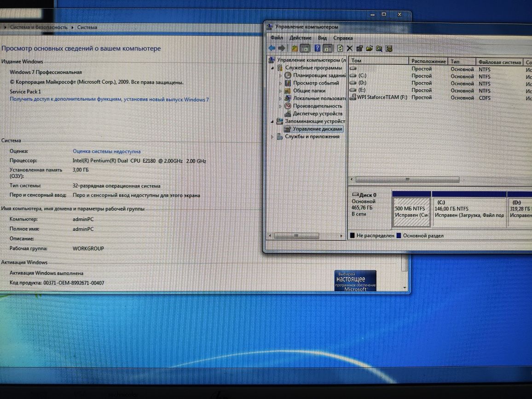This screenshot has height=399, width=532.
Task: Click the Open folder toolbar icon
Action: pyautogui.click(x=370, y=48)
